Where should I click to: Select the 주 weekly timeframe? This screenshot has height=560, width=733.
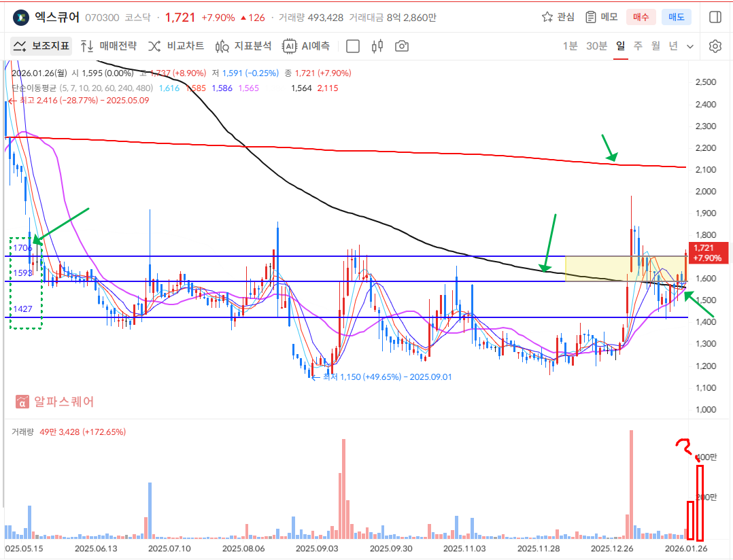(x=638, y=46)
